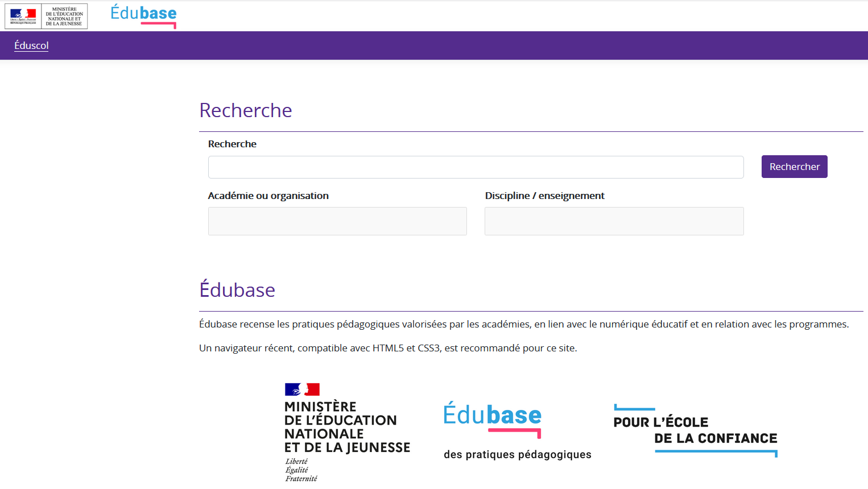Screen dimensions: 868x489
Task: Click the Rechercher button
Action: (794, 167)
